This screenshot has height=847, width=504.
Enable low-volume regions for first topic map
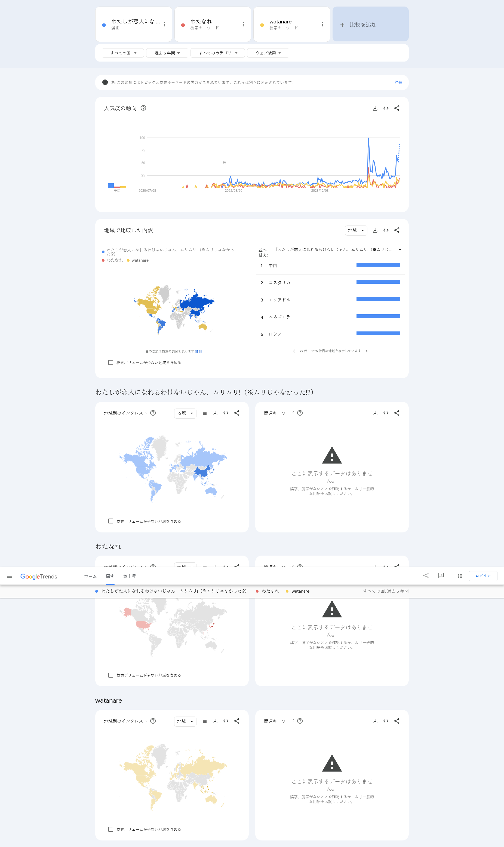111,521
